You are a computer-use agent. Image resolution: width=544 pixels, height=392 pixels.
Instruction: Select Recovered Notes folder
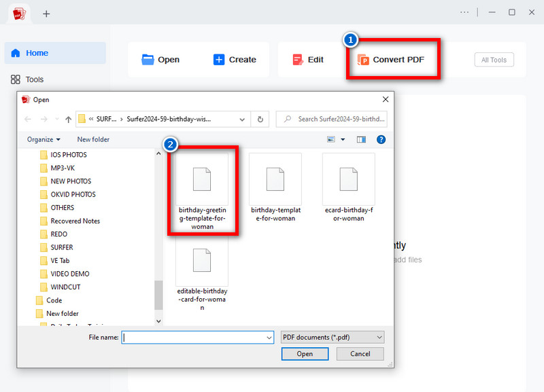coord(70,221)
